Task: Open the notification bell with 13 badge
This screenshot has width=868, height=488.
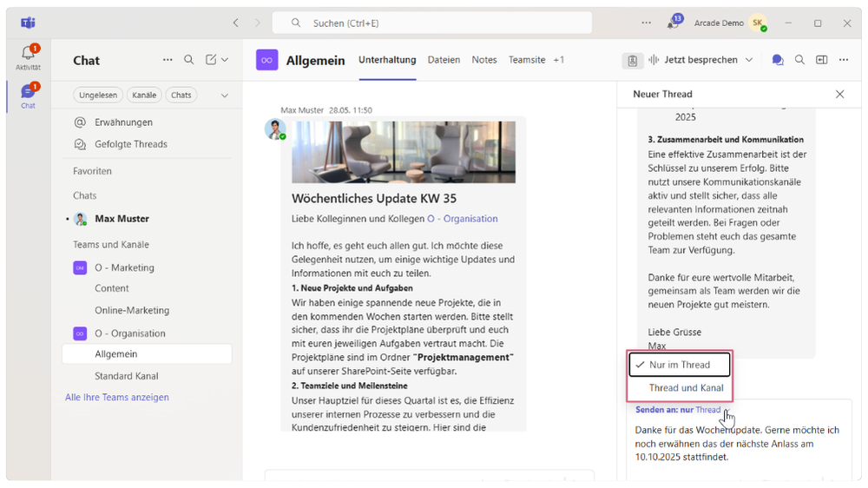Action: [x=674, y=23]
